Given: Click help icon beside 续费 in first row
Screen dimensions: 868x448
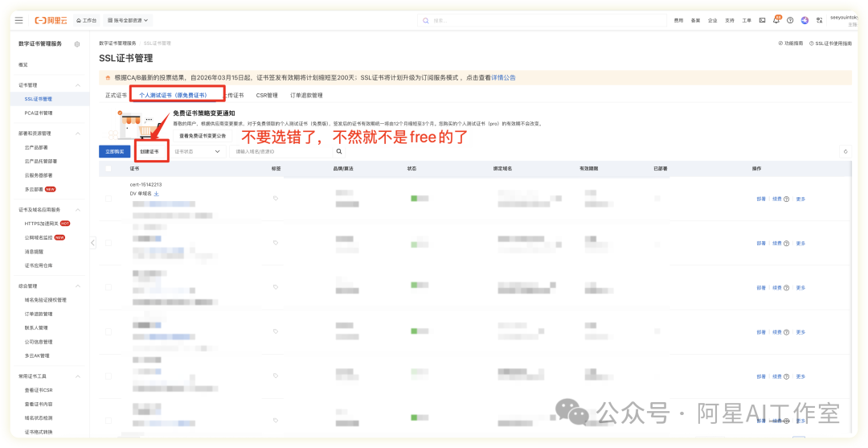Looking at the screenshot, I should [786, 199].
